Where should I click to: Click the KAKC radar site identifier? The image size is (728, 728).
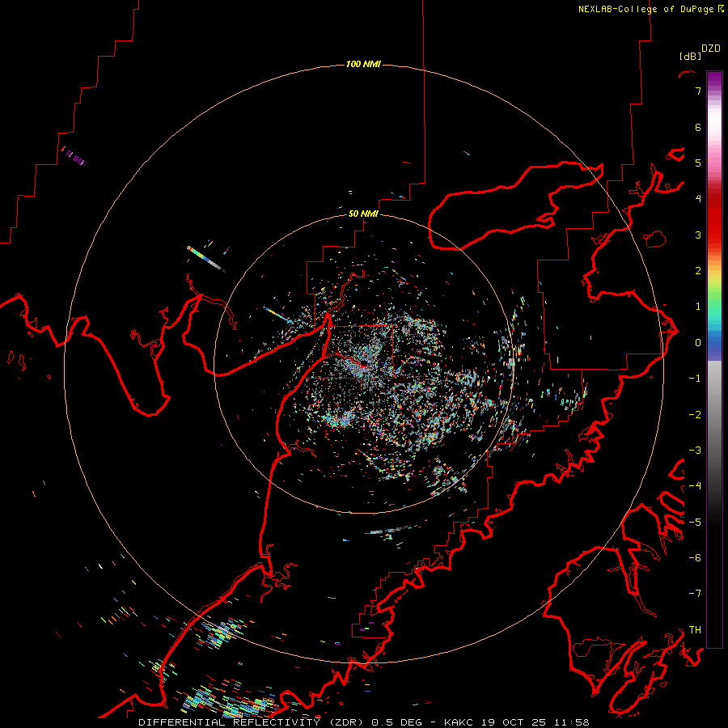click(459, 722)
